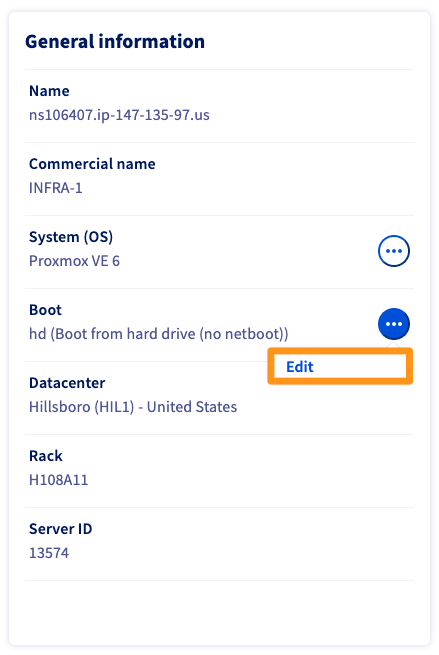Click the System (OS) label
This screenshot has height=655, width=439.
[71, 237]
